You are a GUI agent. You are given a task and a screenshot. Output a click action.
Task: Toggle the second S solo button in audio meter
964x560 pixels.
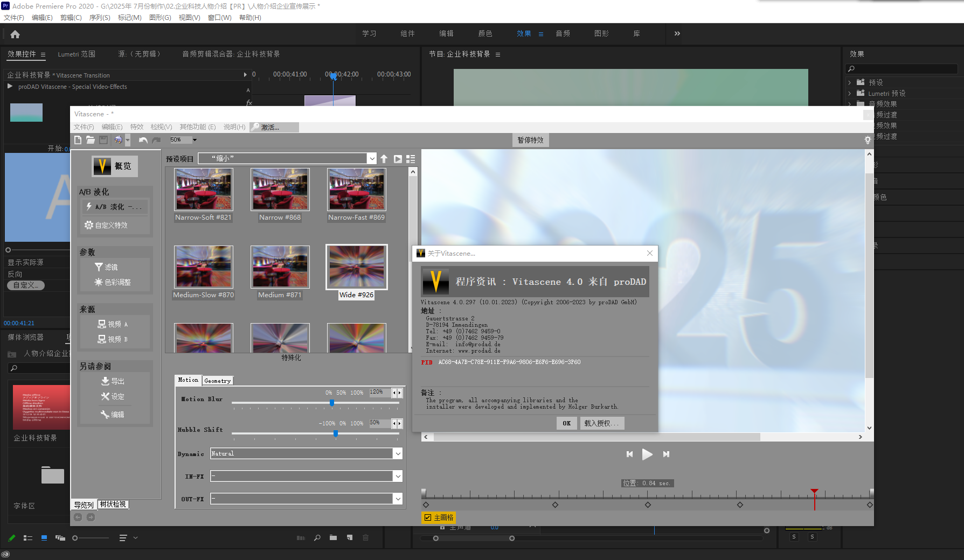click(x=812, y=537)
